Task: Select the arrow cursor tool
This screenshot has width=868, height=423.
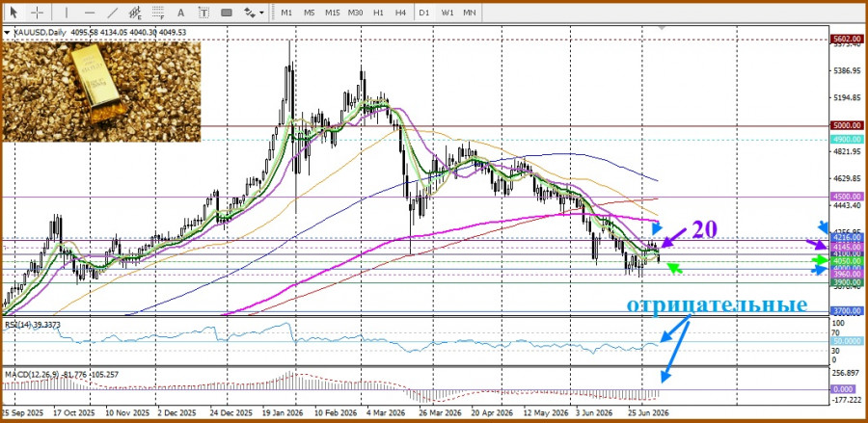Action: click(x=14, y=13)
